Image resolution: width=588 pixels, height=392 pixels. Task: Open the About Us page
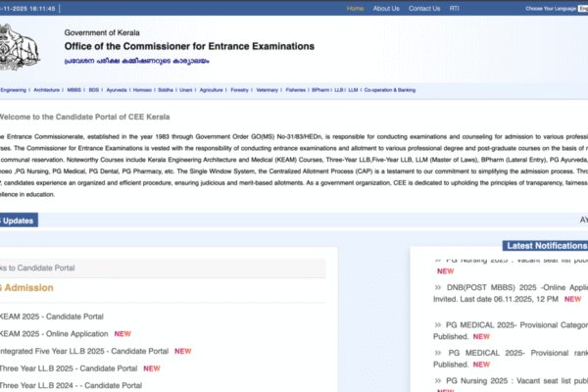[x=386, y=8]
